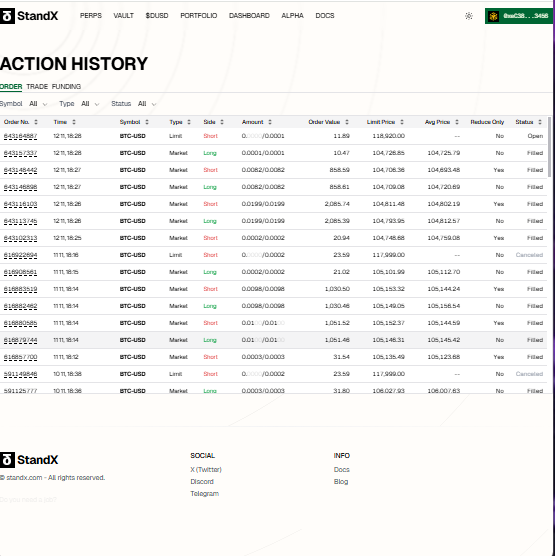Open order number 616857700

click(21, 357)
